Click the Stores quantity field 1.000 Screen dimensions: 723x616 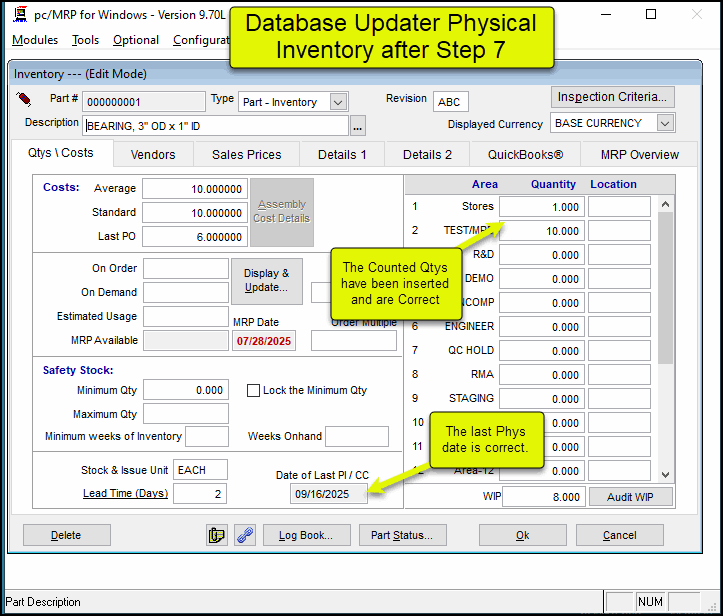tap(542, 207)
